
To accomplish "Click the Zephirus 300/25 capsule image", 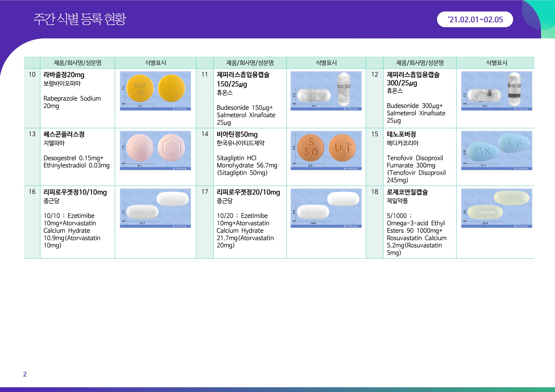I will [x=496, y=91].
